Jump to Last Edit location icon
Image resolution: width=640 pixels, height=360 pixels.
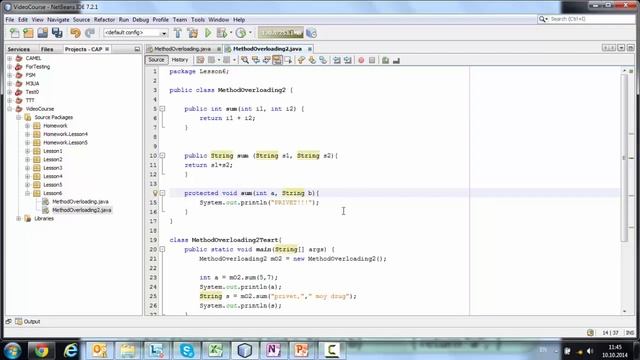pos(200,60)
